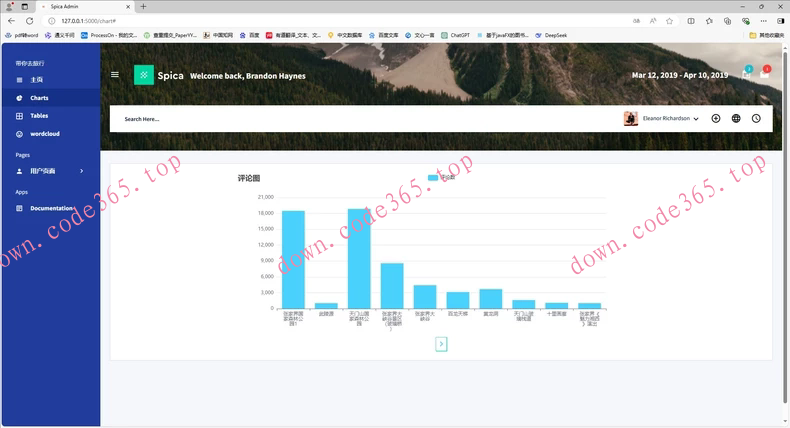The width and height of the screenshot is (790, 428).
Task: Close the Spica Admin tab
Action: [128, 7]
